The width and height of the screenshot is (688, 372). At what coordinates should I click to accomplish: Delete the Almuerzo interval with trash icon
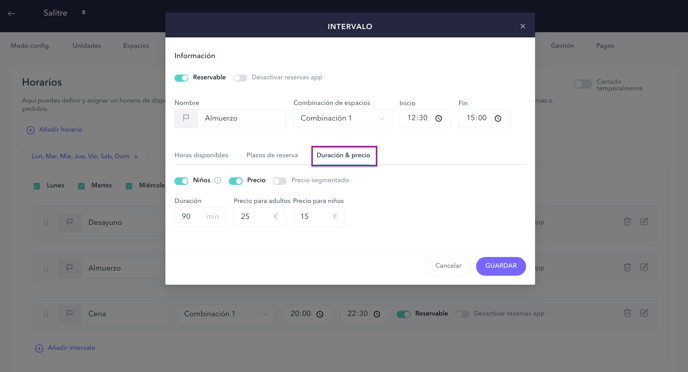click(x=627, y=267)
